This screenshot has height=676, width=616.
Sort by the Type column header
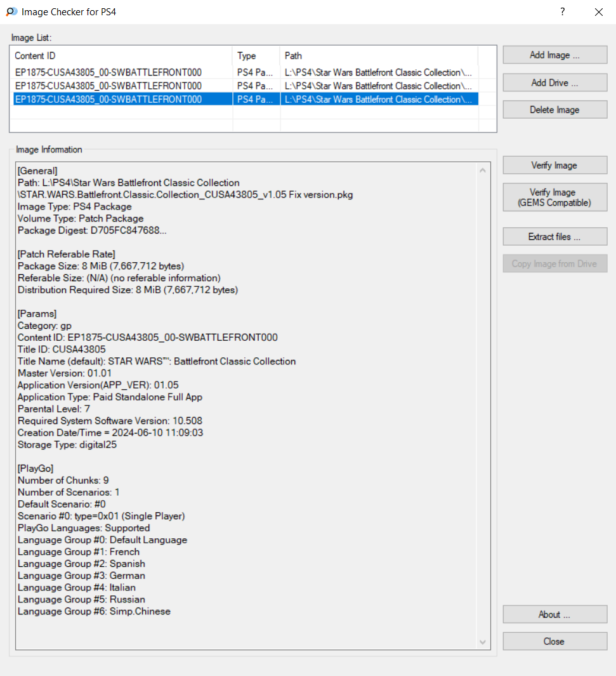tap(257, 56)
